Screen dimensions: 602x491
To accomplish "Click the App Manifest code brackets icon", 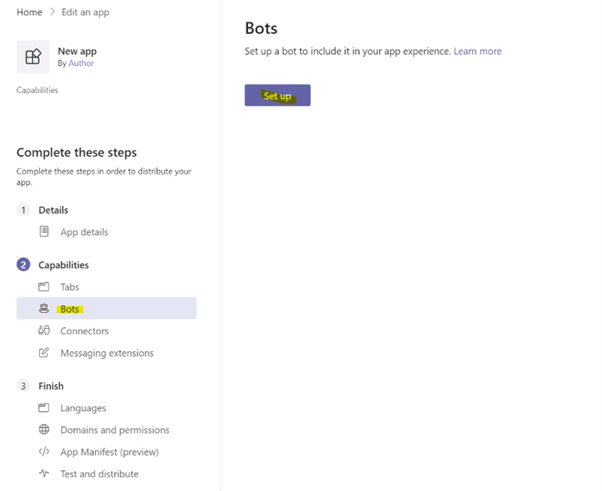I will point(44,451).
